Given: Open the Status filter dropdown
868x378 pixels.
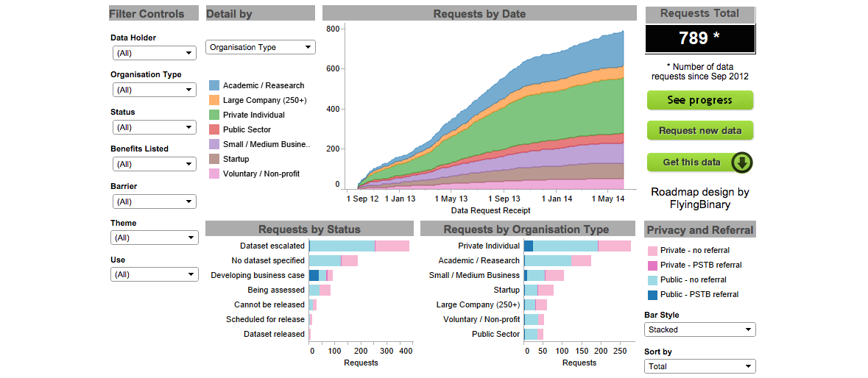Looking at the screenshot, I should 155,127.
